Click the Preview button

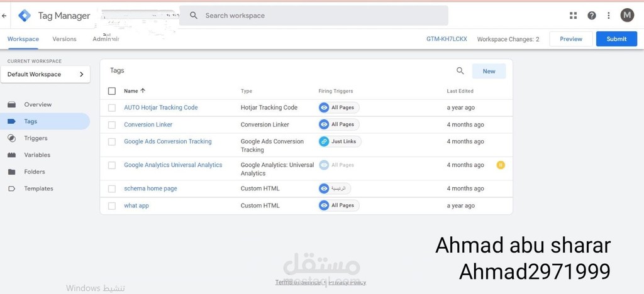click(571, 39)
